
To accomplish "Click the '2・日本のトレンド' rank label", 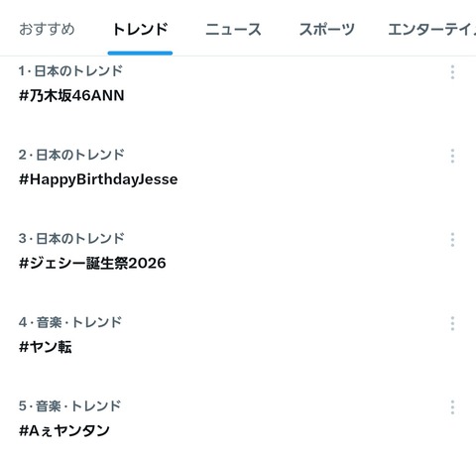I will pyautogui.click(x=71, y=155).
